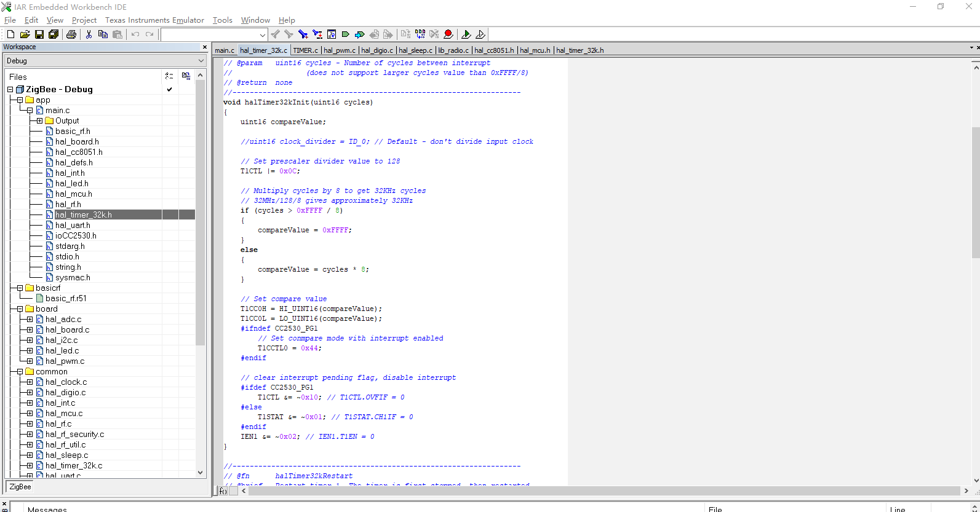
Task: Open the Project menu
Action: click(84, 20)
